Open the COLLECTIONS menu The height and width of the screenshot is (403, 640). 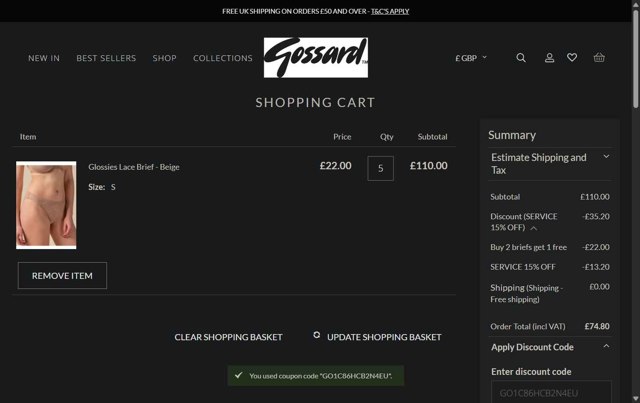coord(223,58)
